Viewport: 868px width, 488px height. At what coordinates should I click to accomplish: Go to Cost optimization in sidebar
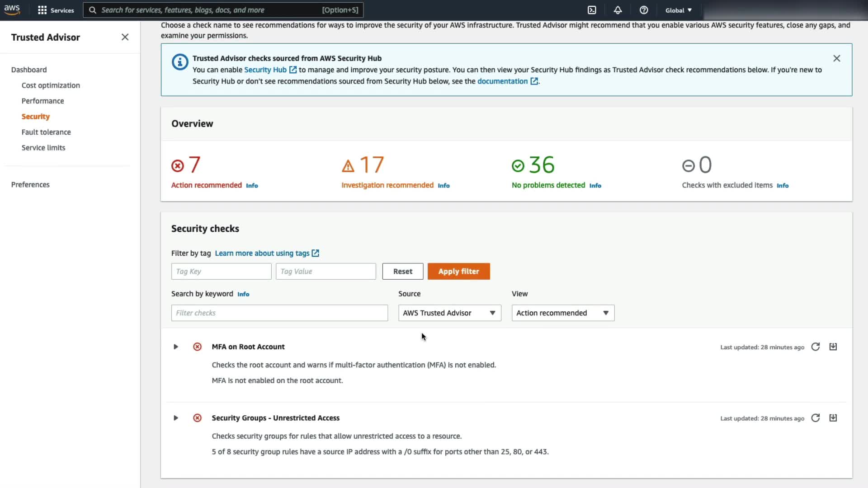coord(51,85)
